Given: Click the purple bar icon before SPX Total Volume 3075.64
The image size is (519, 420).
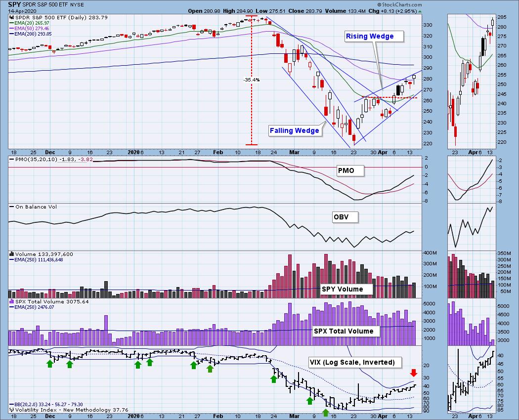Looking at the screenshot, I should [x=11, y=301].
